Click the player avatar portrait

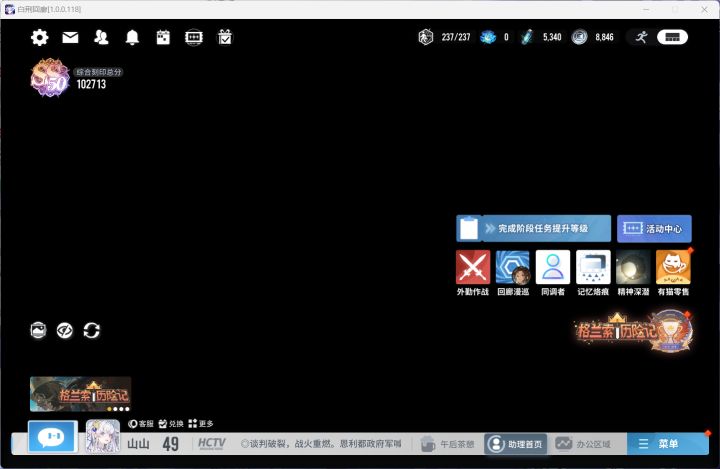coord(103,436)
